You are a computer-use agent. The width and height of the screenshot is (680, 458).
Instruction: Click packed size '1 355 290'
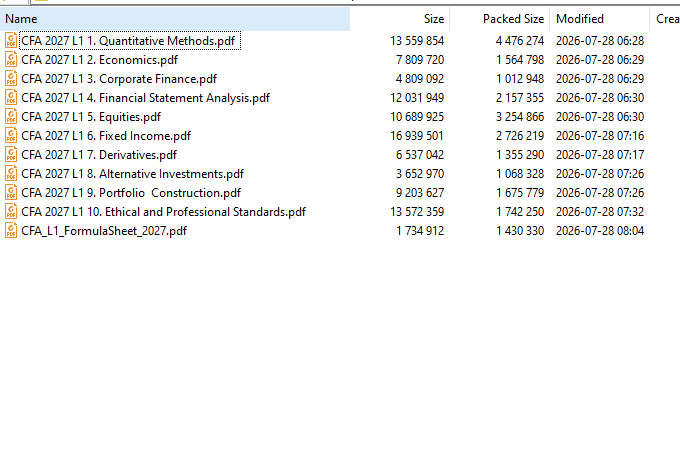click(520, 155)
